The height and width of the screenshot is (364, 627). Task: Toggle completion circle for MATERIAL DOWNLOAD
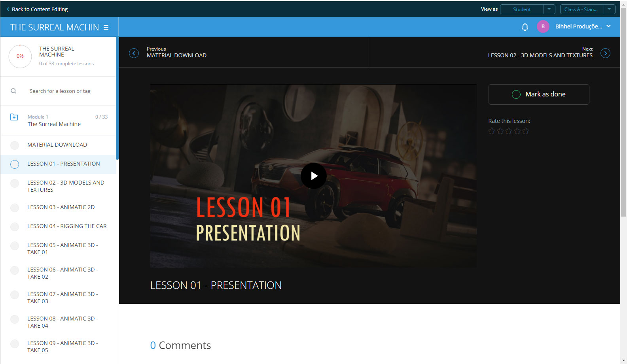point(15,145)
